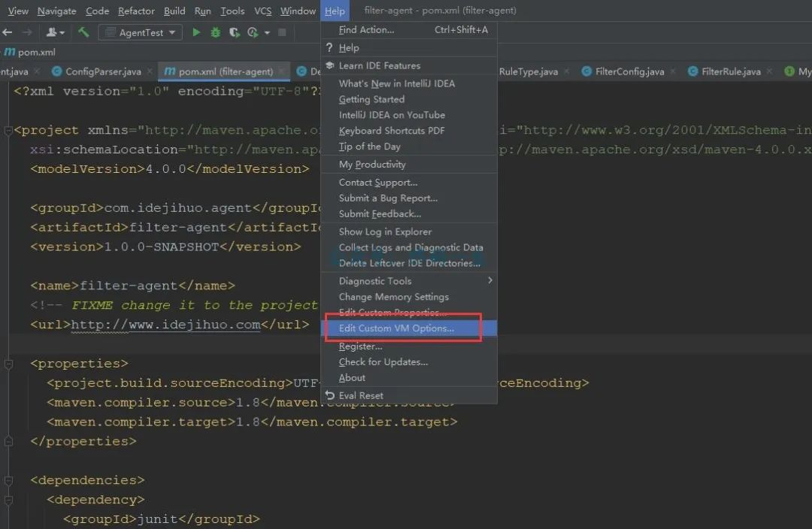Select Contact Support
812x529 pixels.
point(409,182)
